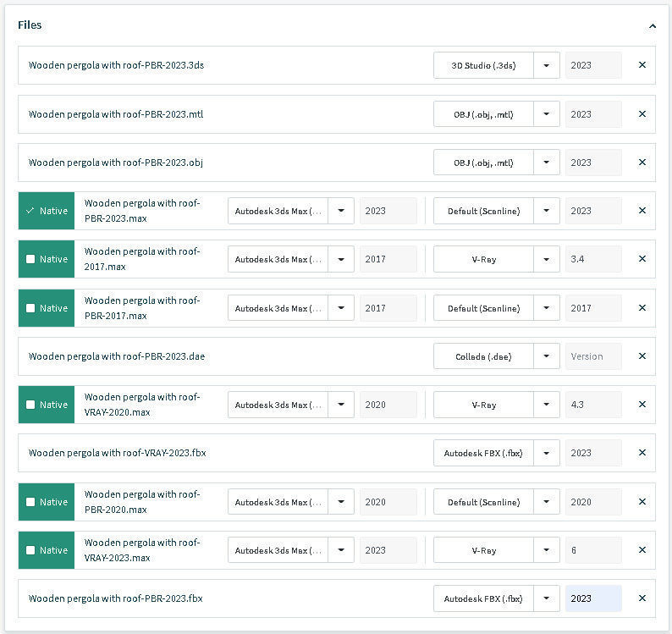Open the Collada (.dae) format dropdown

[x=546, y=356]
